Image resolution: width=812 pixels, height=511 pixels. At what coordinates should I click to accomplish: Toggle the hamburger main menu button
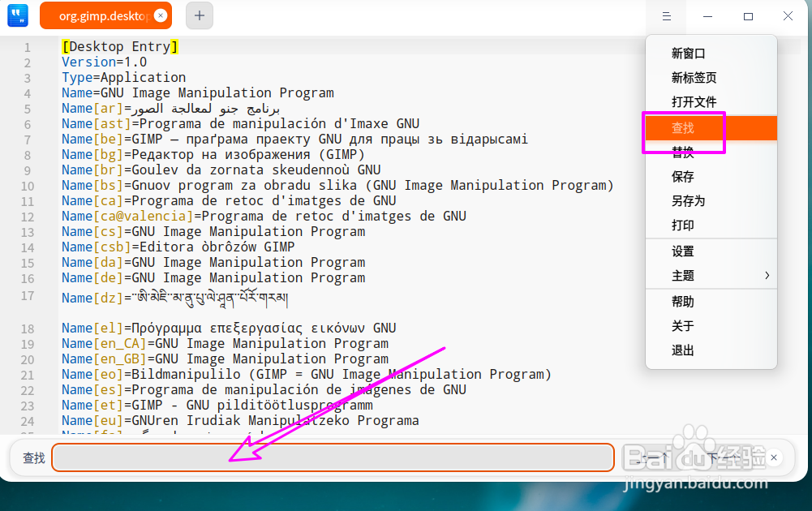(x=667, y=16)
